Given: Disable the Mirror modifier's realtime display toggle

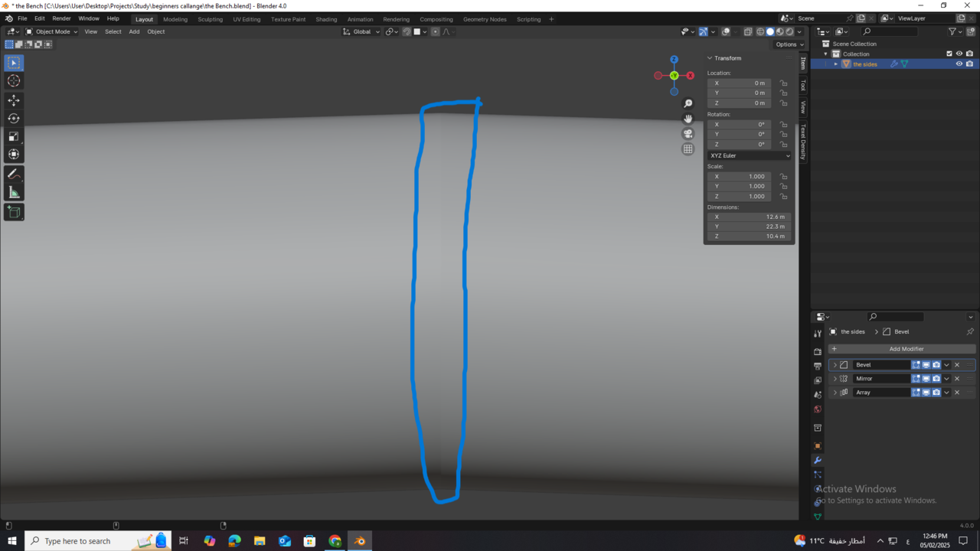Looking at the screenshot, I should 926,378.
